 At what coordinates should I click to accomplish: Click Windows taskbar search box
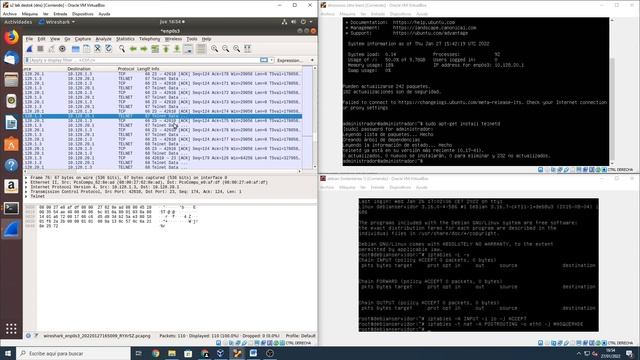click(73, 353)
